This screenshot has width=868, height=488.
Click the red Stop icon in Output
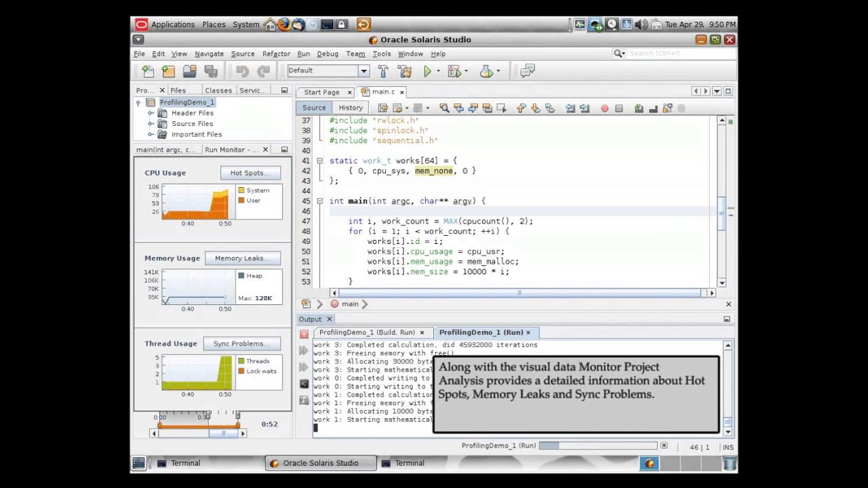[304, 333]
